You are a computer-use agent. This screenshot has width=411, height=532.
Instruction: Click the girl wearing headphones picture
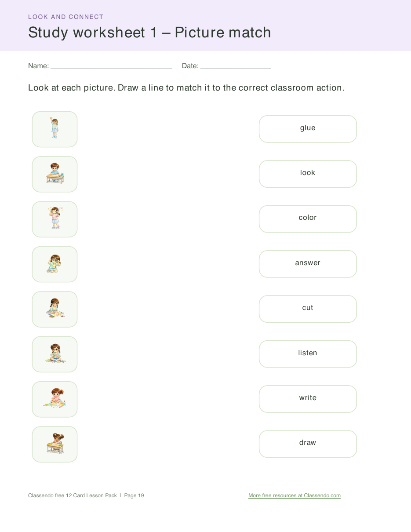tap(55, 219)
